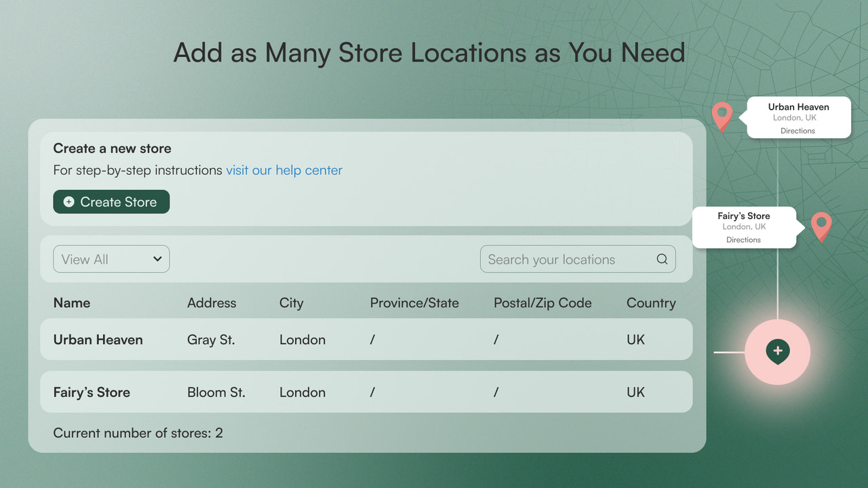Screen dimensions: 868x488
Task: Click the chevron arrow on View All
Action: point(157,259)
